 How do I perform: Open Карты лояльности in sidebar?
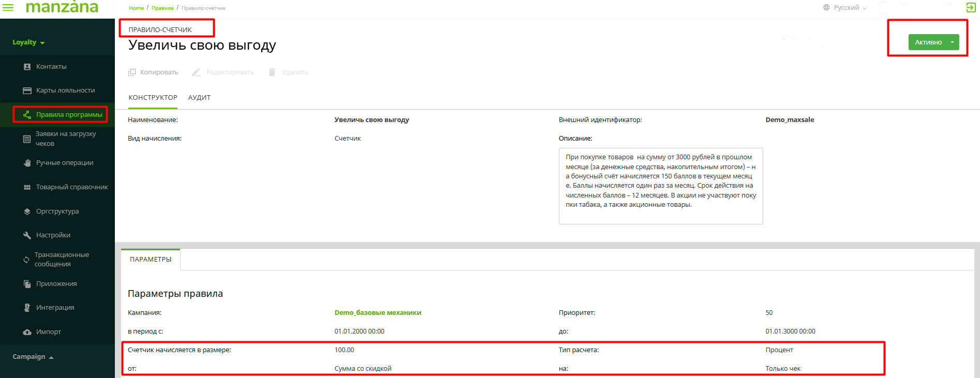tap(65, 90)
